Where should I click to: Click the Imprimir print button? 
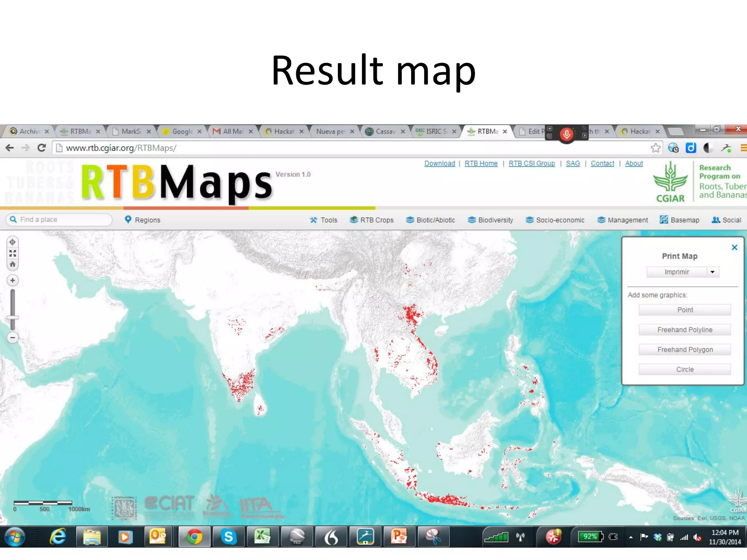pyautogui.click(x=677, y=272)
